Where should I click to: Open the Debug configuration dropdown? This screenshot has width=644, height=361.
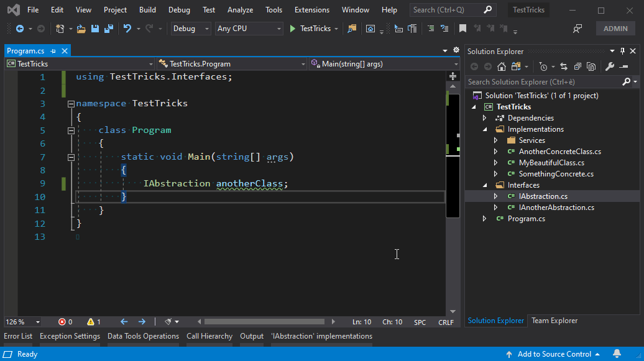tap(191, 29)
